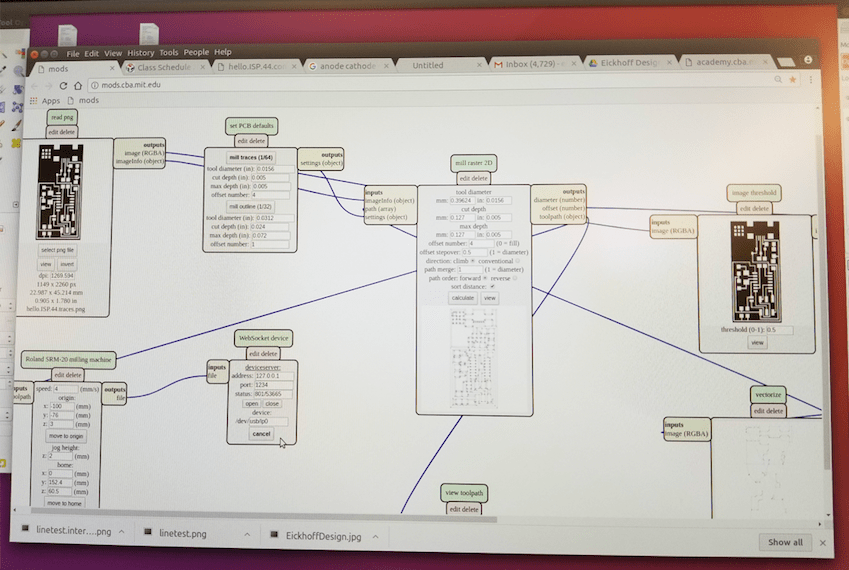Select the conventional direction radio button

point(517,261)
